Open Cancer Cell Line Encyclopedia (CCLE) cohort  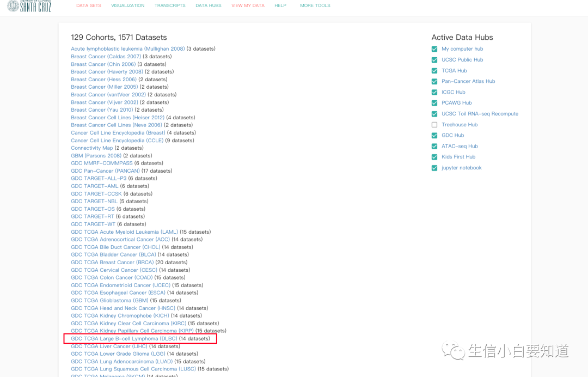117,141
